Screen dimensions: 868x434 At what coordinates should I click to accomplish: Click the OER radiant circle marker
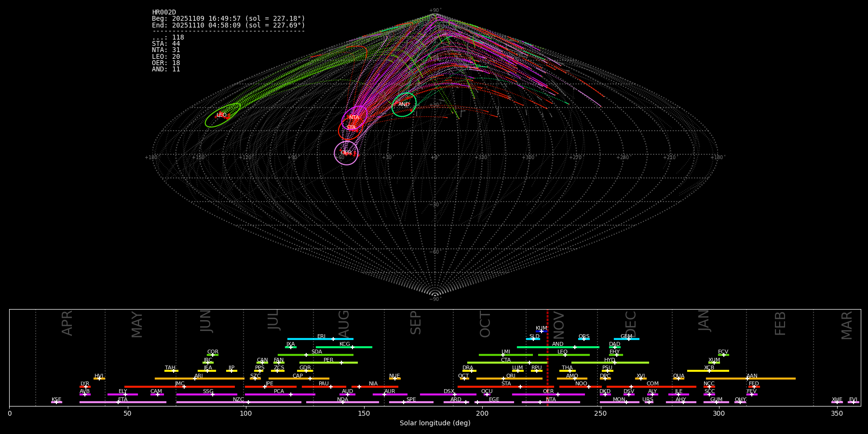coord(346,153)
